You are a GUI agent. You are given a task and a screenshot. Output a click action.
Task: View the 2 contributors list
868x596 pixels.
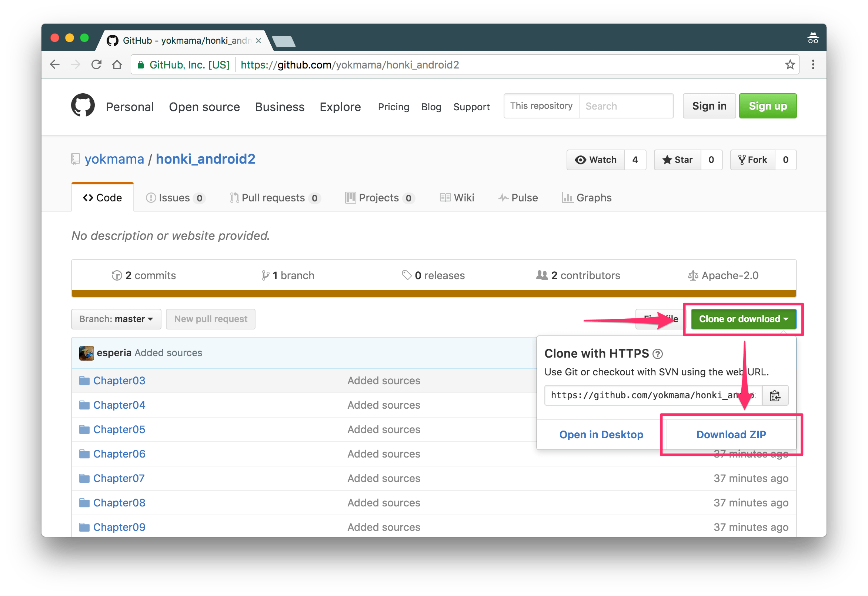point(578,275)
